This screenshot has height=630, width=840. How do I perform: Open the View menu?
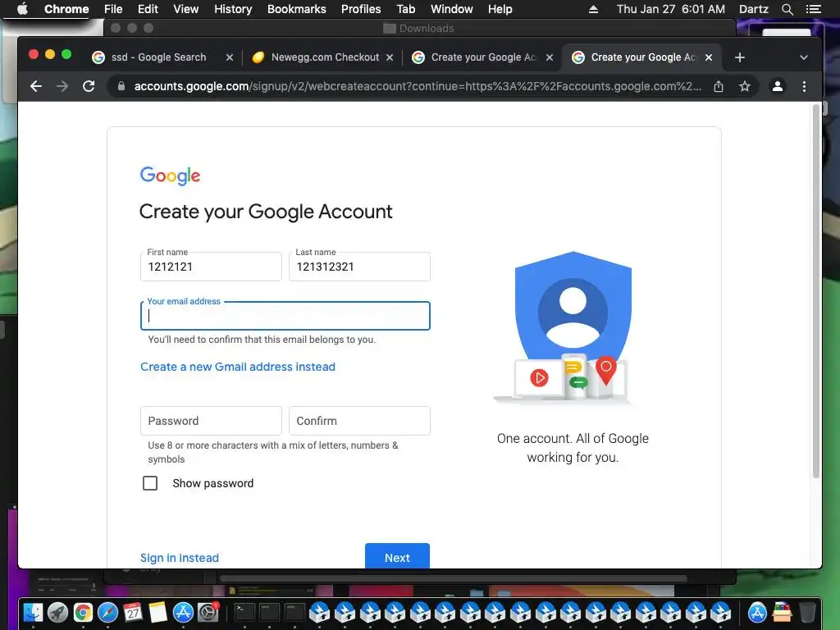[186, 9]
